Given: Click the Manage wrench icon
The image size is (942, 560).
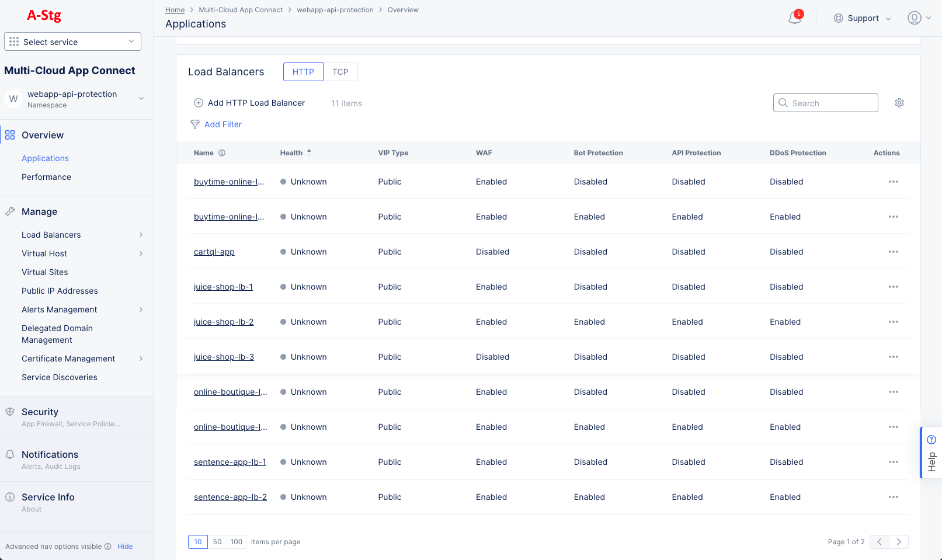Looking at the screenshot, I should coord(9,211).
